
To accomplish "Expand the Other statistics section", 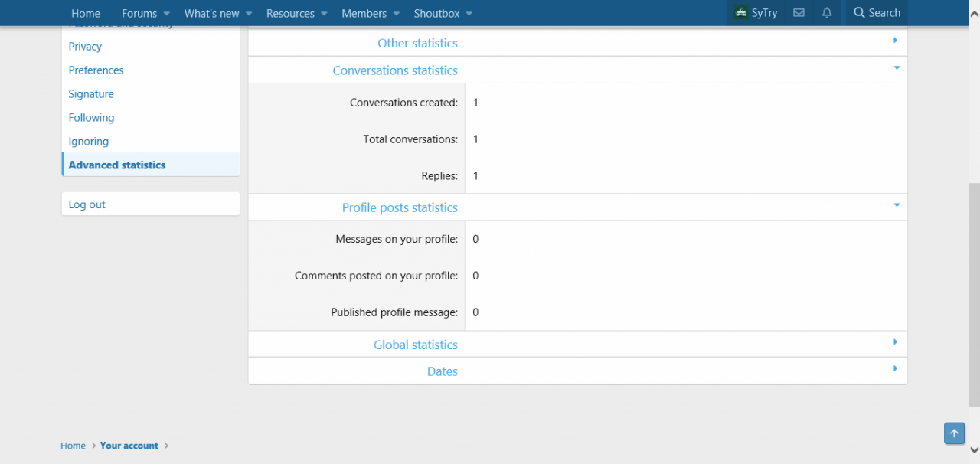I will (895, 41).
